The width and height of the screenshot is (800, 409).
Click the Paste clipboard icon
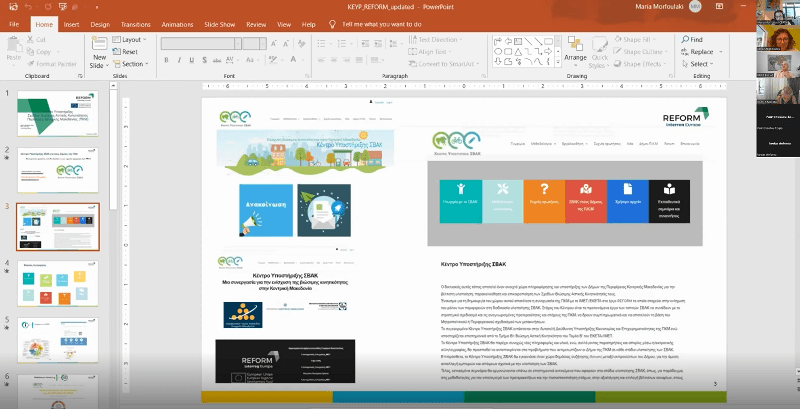[x=14, y=46]
